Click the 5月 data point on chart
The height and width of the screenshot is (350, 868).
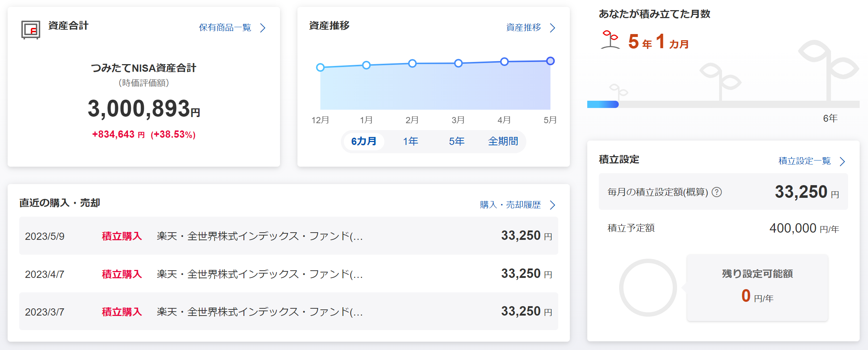550,61
